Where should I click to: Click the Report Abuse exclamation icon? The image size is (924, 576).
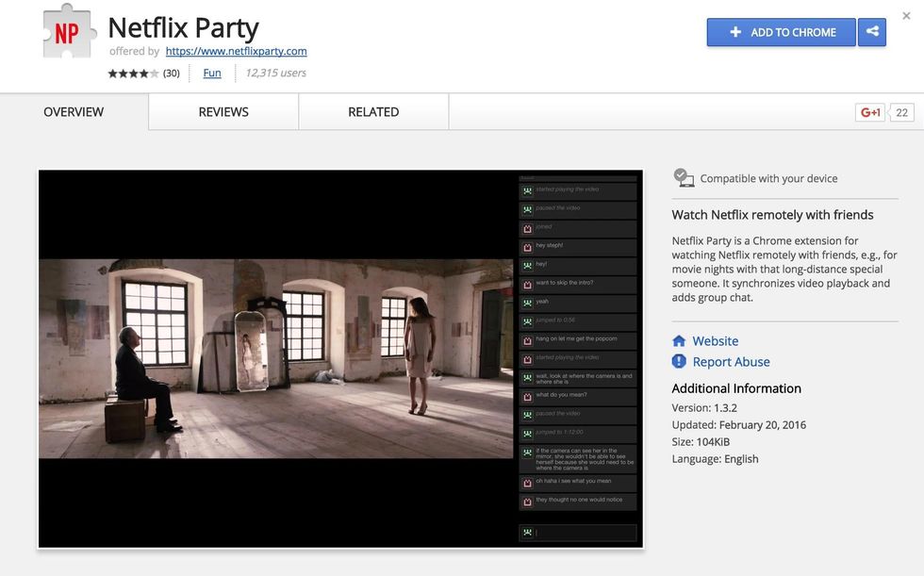pyautogui.click(x=679, y=362)
